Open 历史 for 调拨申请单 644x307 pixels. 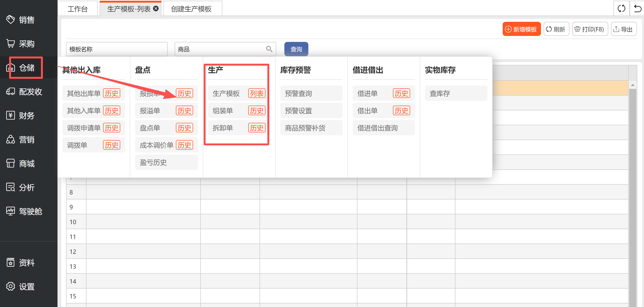click(x=111, y=128)
